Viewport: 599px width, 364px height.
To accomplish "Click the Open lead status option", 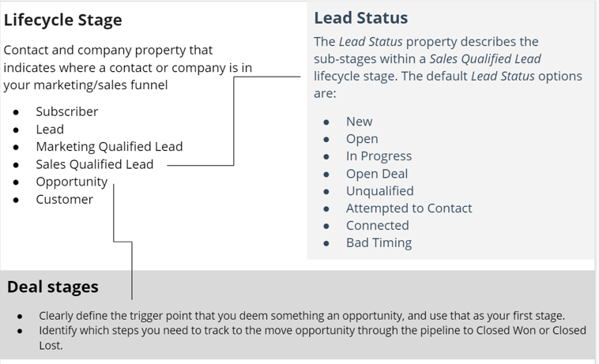I will (x=362, y=139).
